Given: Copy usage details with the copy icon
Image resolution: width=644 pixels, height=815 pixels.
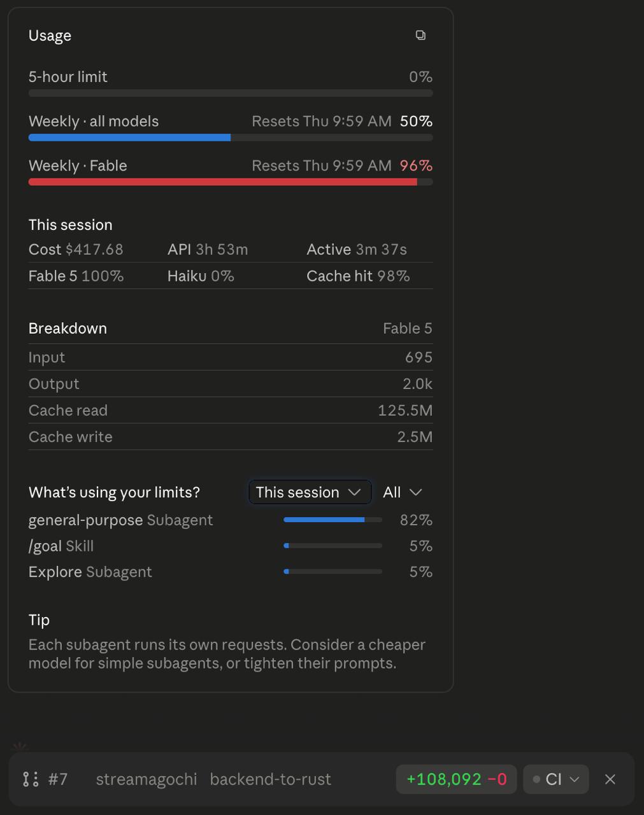Looking at the screenshot, I should [420, 35].
